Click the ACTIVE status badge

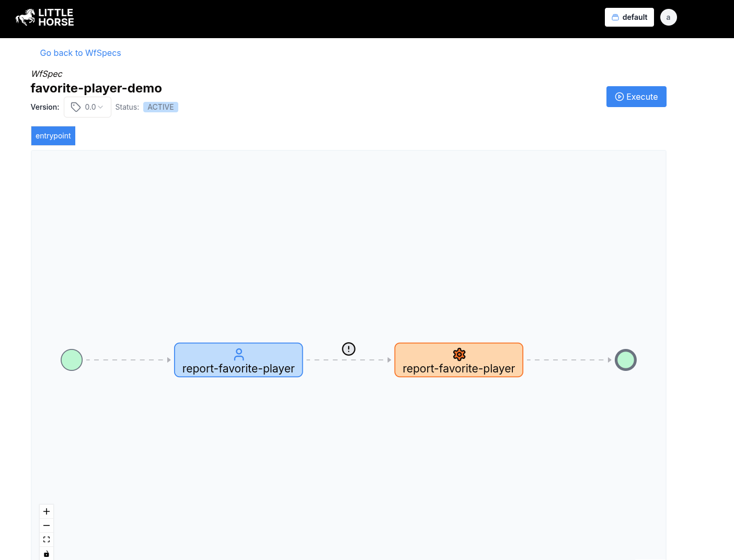160,107
